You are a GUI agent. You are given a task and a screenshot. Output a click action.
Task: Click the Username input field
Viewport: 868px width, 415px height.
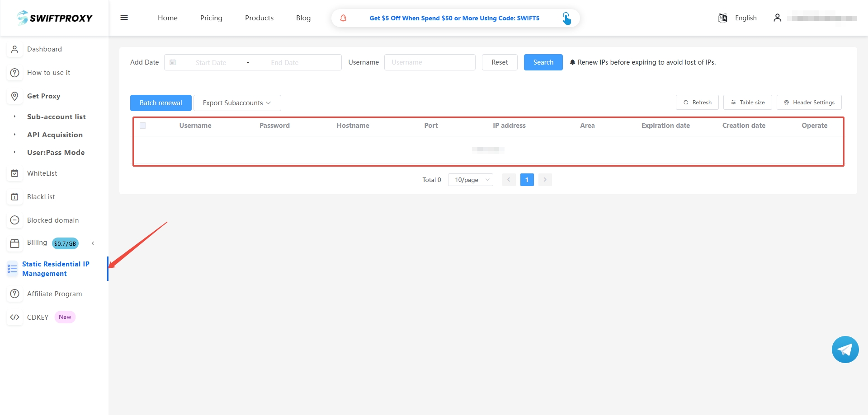[429, 62]
